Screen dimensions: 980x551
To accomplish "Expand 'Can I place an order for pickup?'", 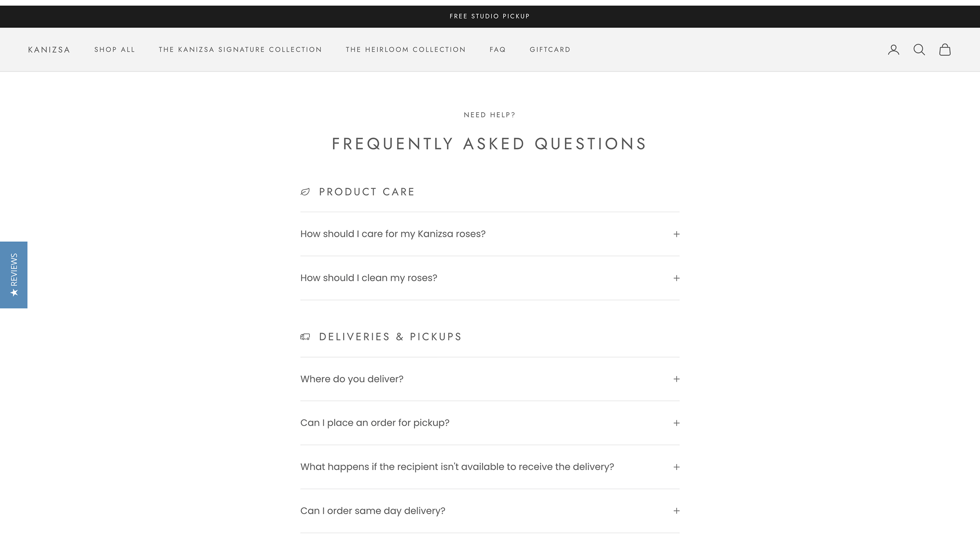I will [676, 423].
